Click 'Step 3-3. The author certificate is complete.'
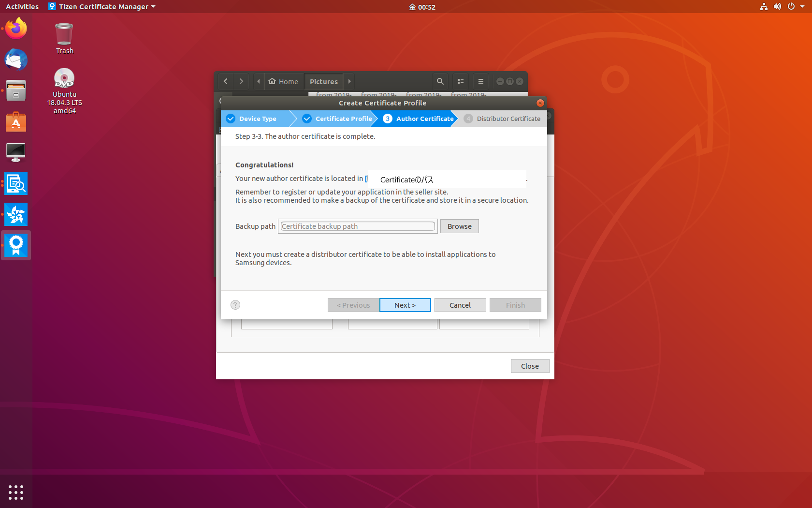 (305, 136)
